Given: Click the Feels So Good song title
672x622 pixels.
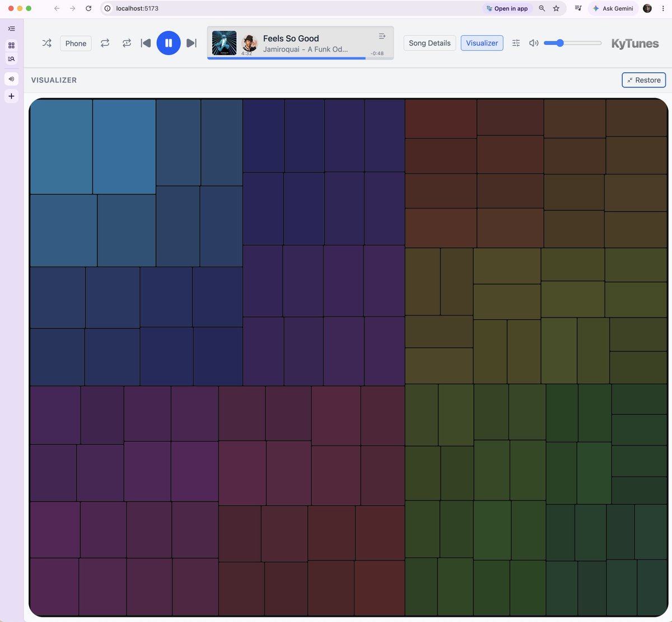Looking at the screenshot, I should coord(291,38).
